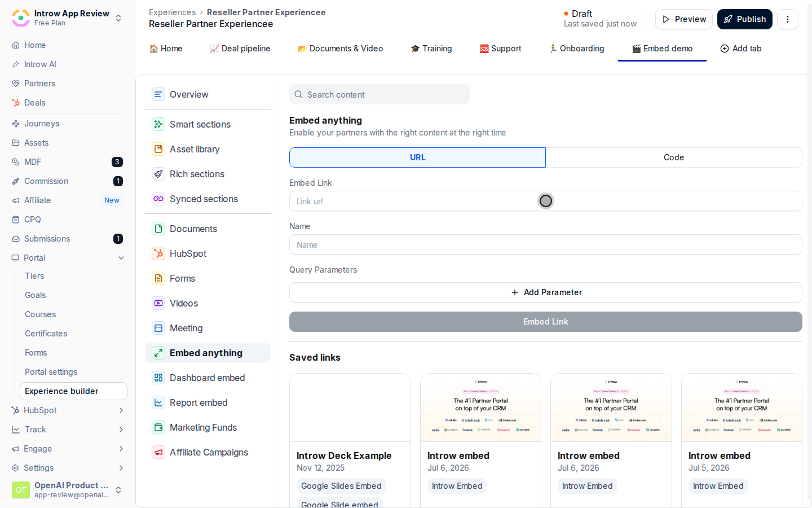Open Dashboard embed icon
The height and width of the screenshot is (508, 812).
pos(158,378)
